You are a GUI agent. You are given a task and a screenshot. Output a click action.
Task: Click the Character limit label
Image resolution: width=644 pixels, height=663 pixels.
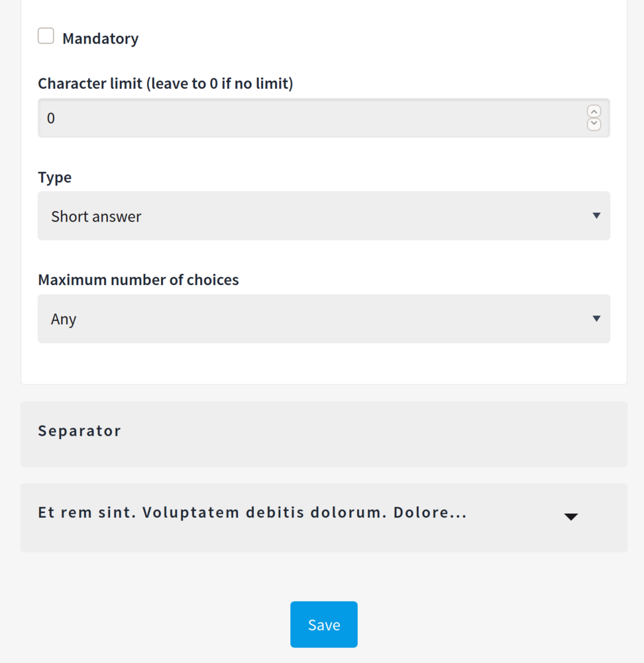pos(165,84)
